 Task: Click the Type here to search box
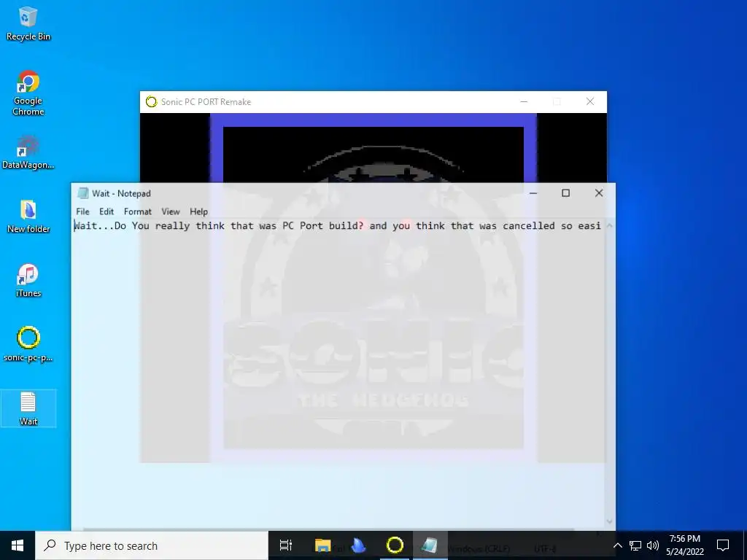pos(152,545)
